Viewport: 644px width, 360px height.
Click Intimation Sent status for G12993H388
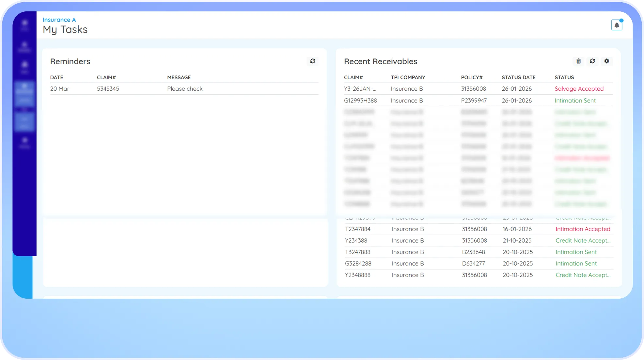pyautogui.click(x=575, y=101)
